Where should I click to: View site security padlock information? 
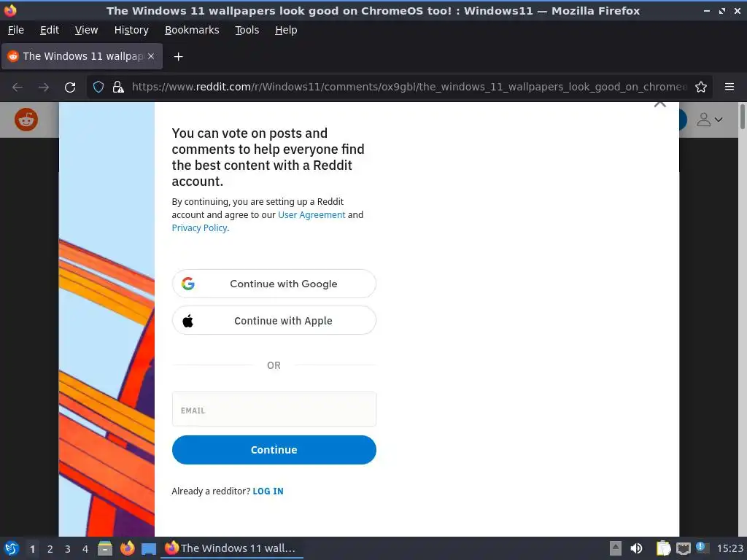tap(118, 87)
